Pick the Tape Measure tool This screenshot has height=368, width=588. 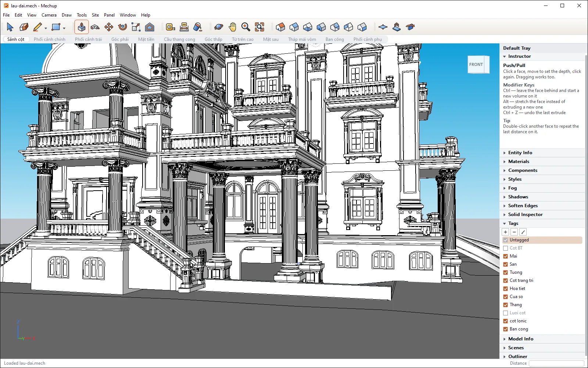point(170,27)
